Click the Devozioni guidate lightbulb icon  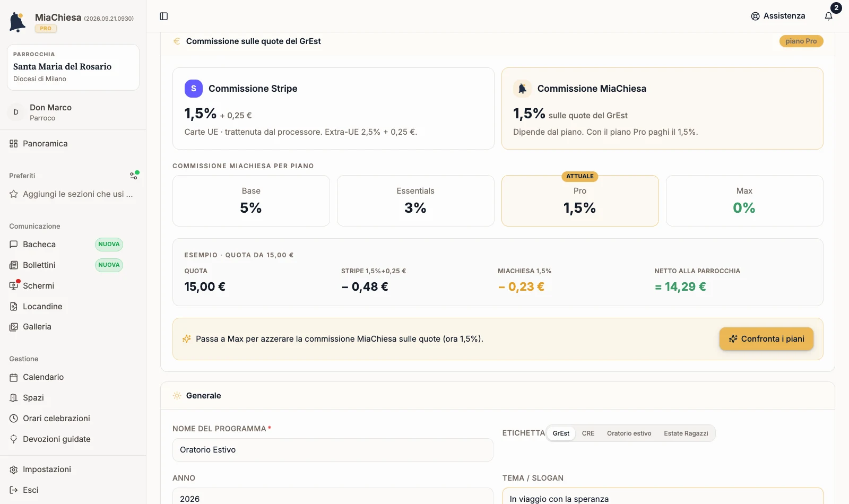14,439
